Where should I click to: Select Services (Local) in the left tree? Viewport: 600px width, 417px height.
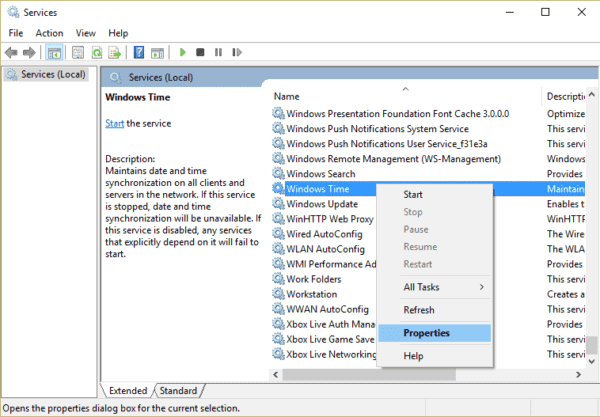52,75
